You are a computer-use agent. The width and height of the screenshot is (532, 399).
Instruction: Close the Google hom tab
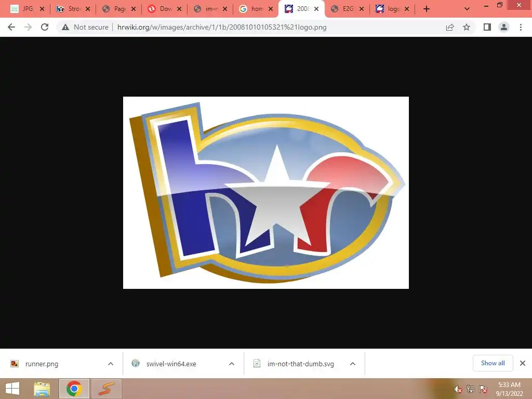tap(271, 9)
